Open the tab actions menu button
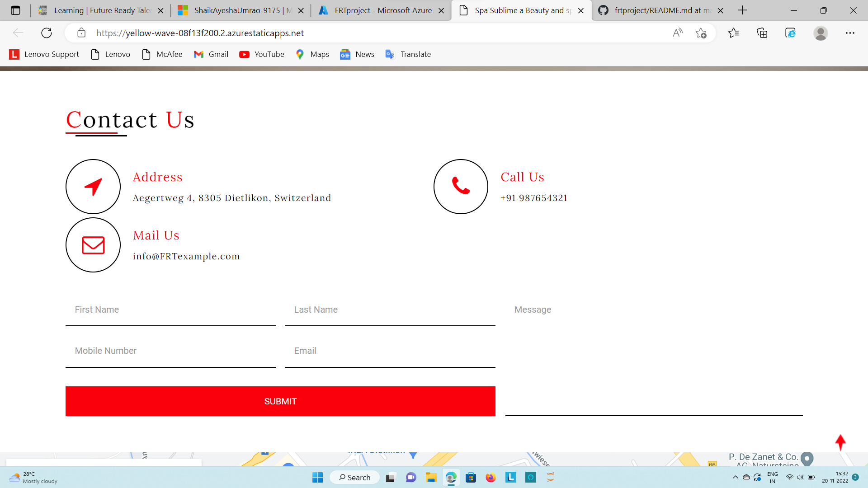 pyautogui.click(x=15, y=10)
